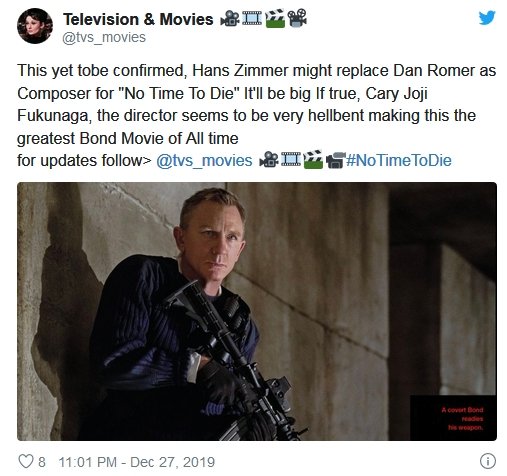Viewport: 507px width, 476px height.
Task: Click the Television & Movies display name
Action: [138, 19]
